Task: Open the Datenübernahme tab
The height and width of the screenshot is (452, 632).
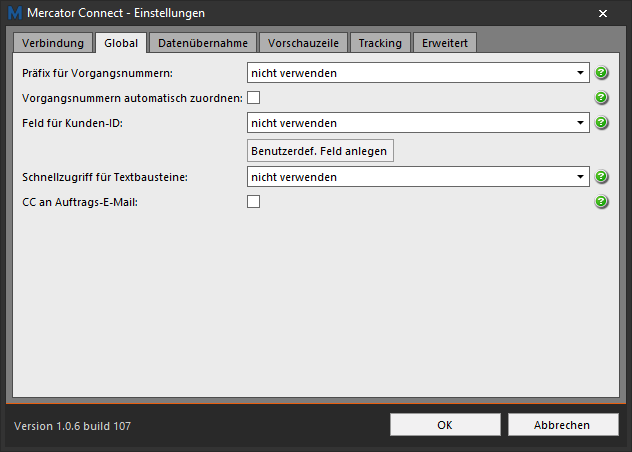Action: (203, 43)
